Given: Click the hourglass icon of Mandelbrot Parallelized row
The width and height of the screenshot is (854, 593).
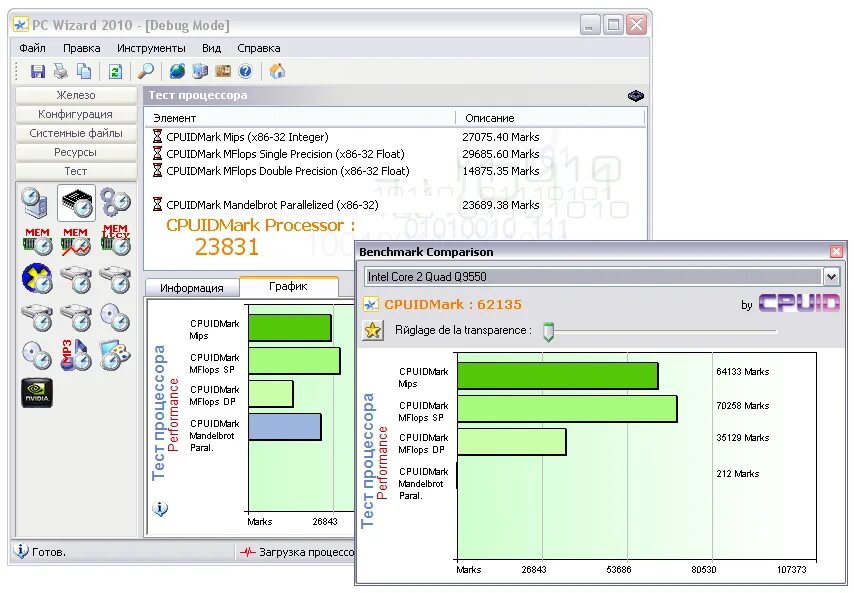Looking at the screenshot, I should (157, 204).
